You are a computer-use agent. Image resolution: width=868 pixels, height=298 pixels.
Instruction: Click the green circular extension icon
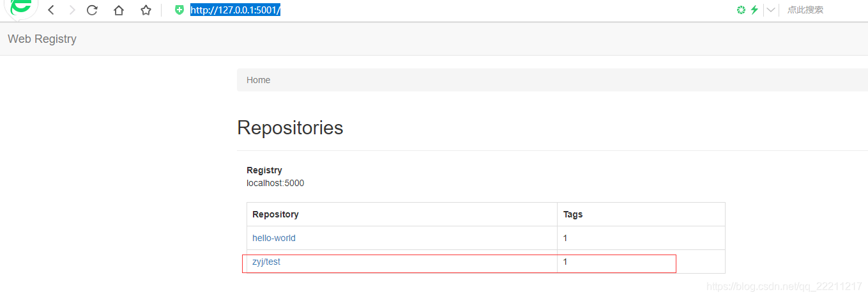pos(741,10)
